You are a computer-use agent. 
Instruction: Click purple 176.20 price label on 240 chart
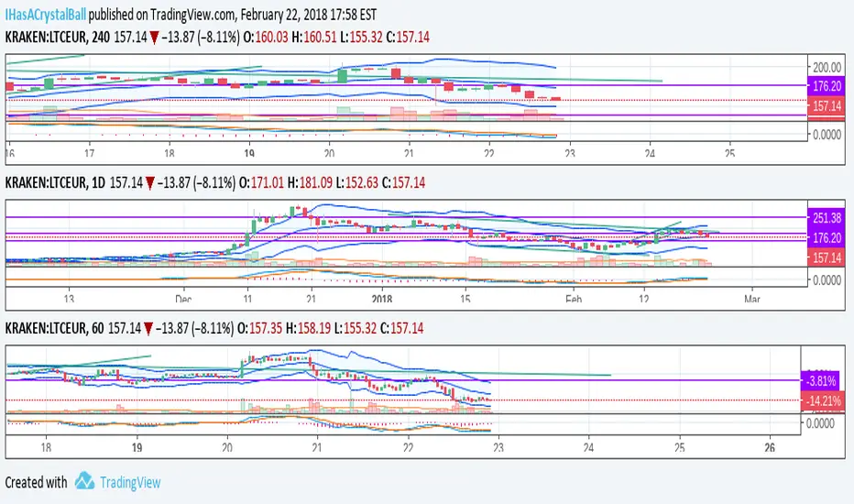click(827, 85)
